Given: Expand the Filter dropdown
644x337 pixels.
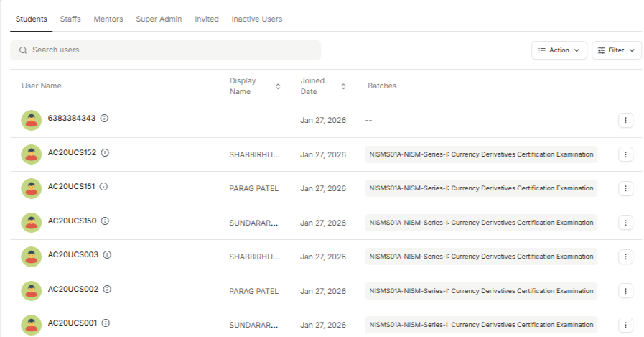Looking at the screenshot, I should coord(616,50).
